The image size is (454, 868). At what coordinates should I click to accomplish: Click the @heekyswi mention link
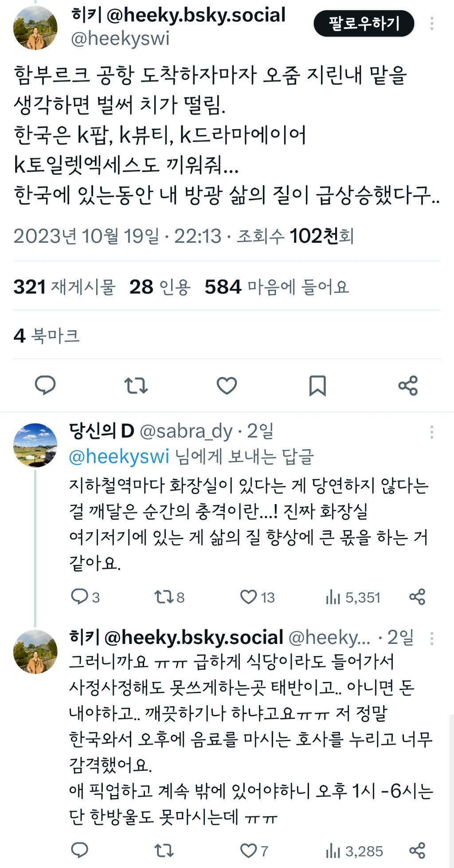(x=119, y=457)
